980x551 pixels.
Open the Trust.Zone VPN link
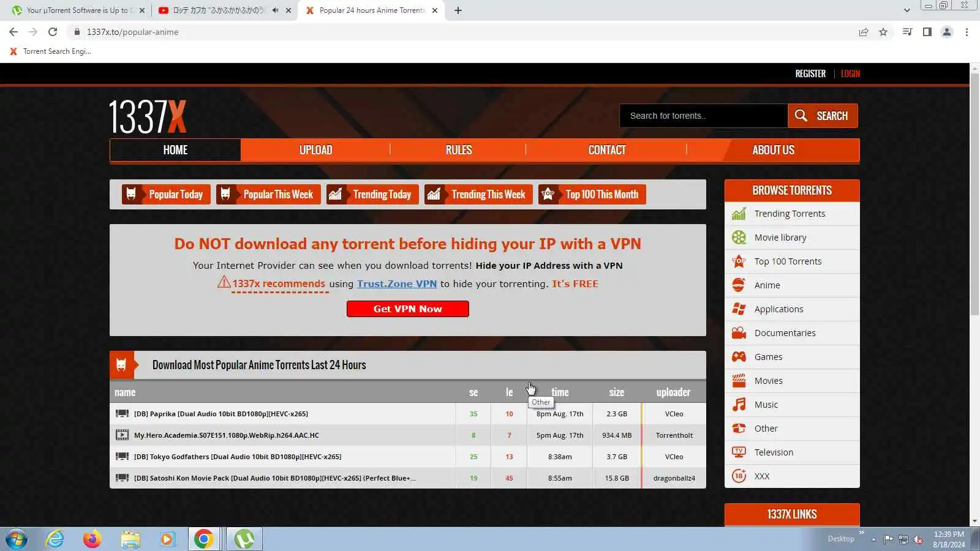(x=397, y=284)
